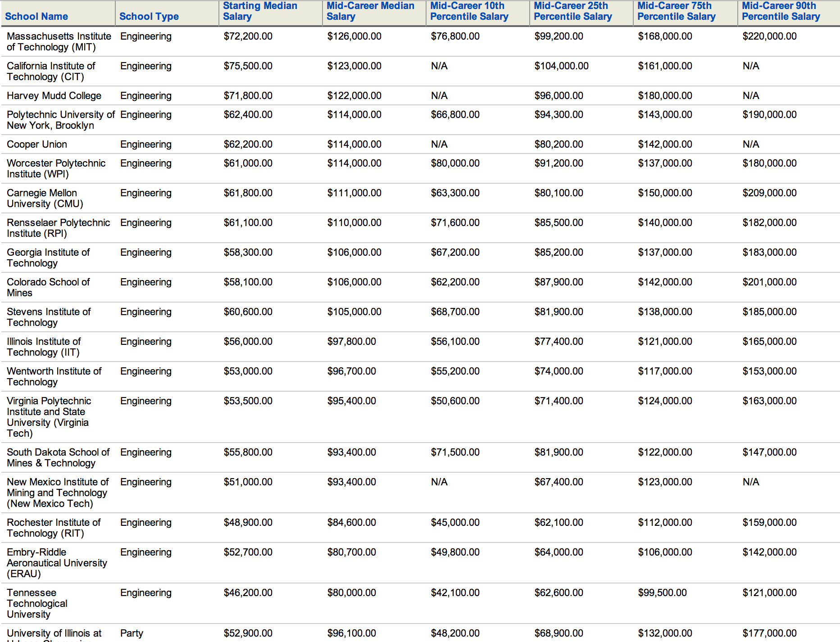Click MIT starting salary $72,200.00

coord(248,36)
